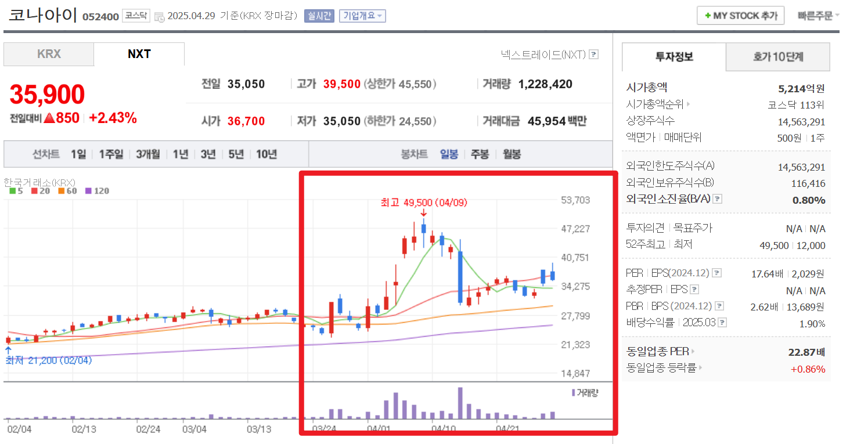Viewport: 868px width, 444px height.
Task: Open the 기업개요 dropdown
Action: (362, 16)
